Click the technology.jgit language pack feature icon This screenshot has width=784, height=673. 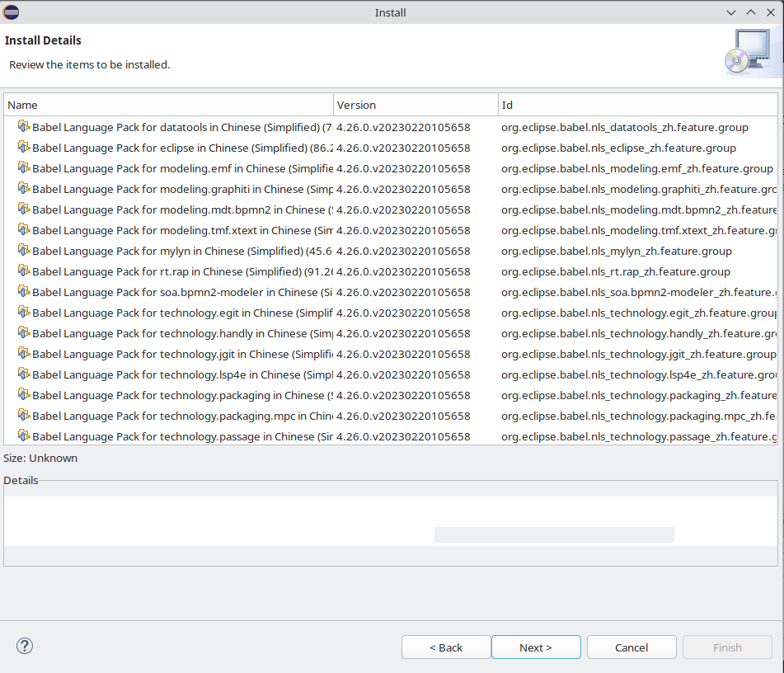coord(24,353)
